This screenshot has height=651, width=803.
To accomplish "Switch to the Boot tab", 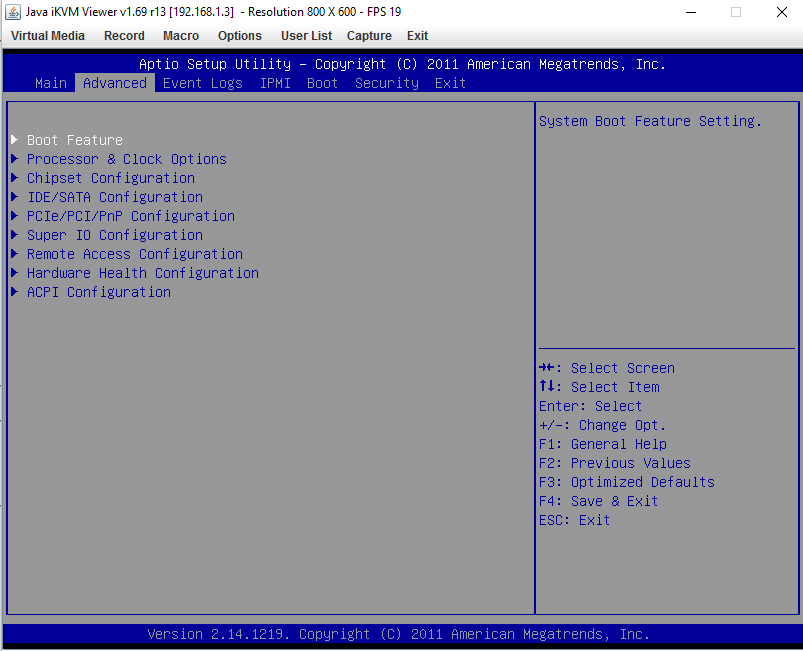I will pos(323,83).
